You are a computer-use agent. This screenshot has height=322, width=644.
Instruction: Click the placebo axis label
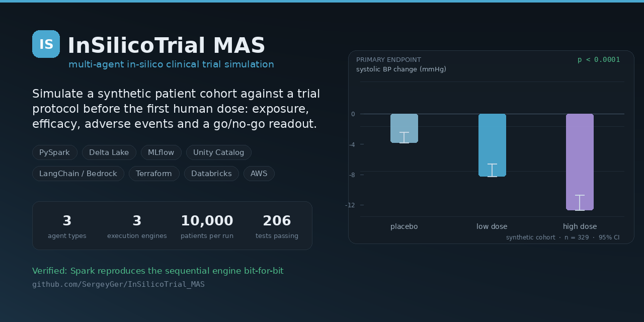click(x=404, y=226)
